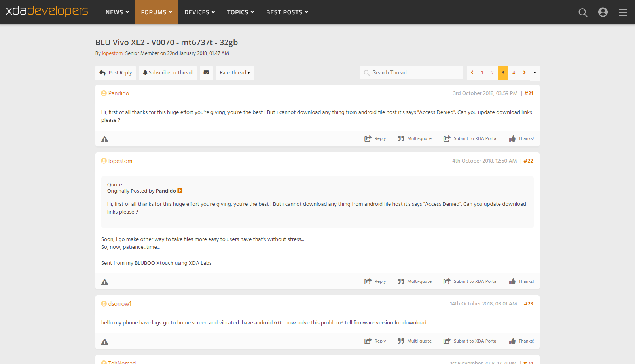Multi-quote lopestom's post
Image resolution: width=635 pixels, height=364 pixels.
(x=415, y=281)
